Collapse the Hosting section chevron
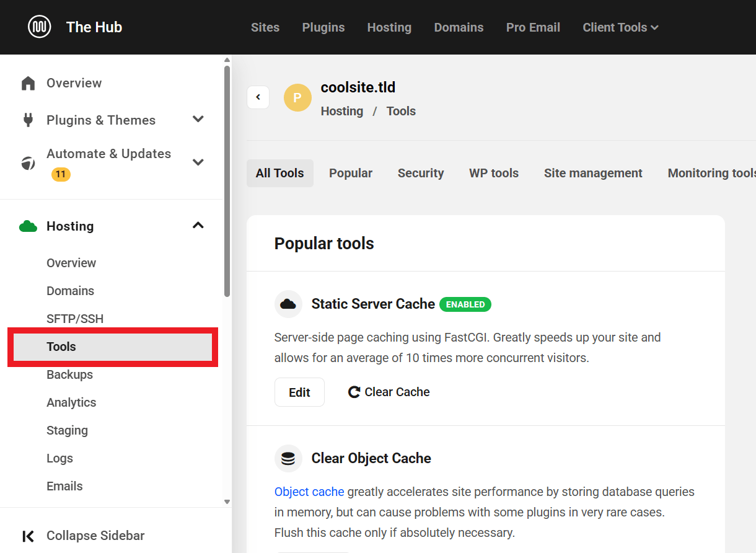This screenshot has width=756, height=553. point(198,226)
